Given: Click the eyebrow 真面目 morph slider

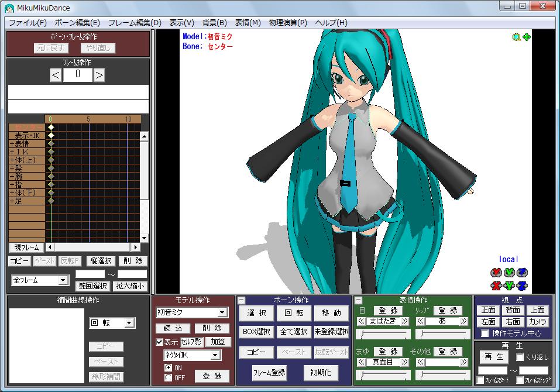Looking at the screenshot, I should point(384,375).
